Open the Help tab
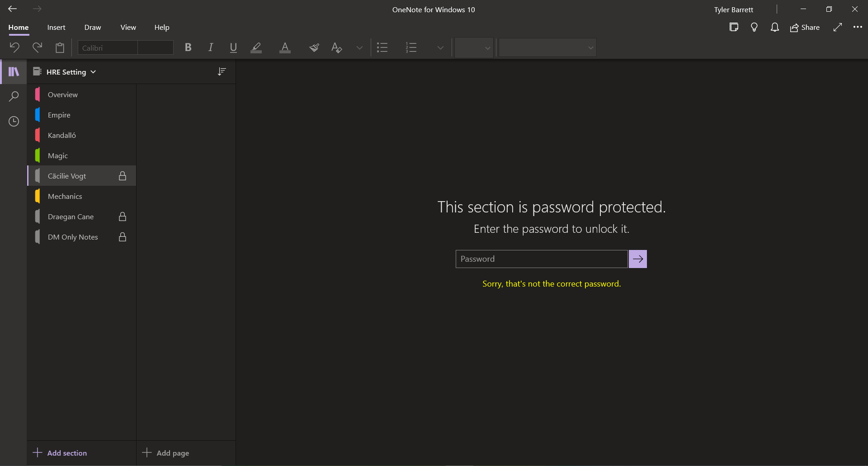The image size is (868, 466). pyautogui.click(x=162, y=28)
